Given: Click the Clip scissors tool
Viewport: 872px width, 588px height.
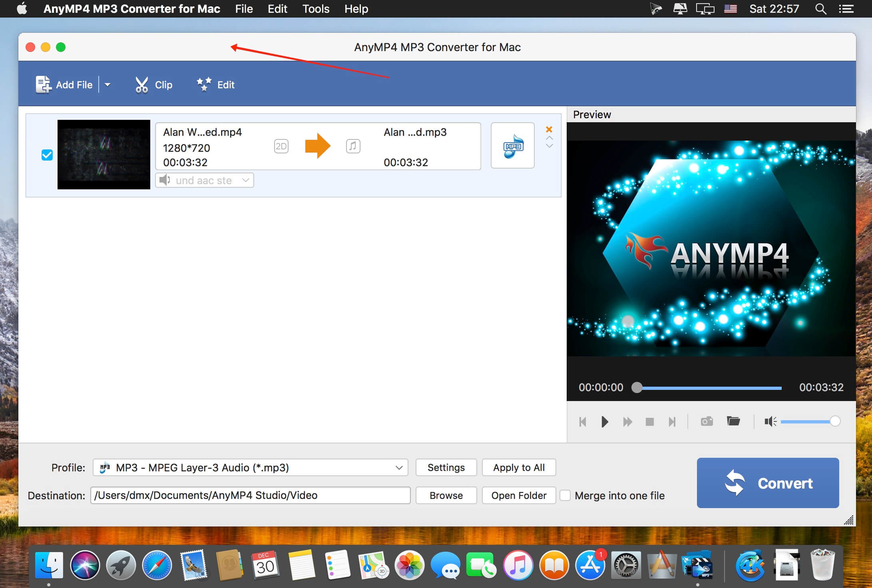Looking at the screenshot, I should (153, 85).
